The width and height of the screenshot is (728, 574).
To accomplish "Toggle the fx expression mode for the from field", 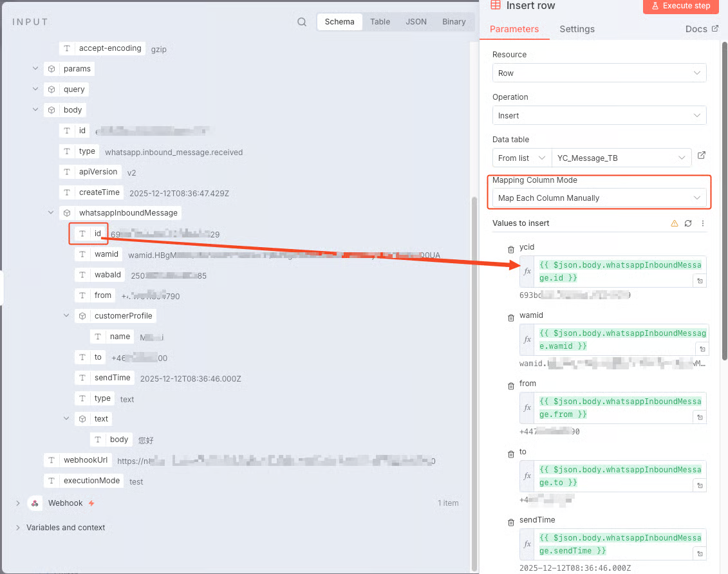I will click(528, 408).
